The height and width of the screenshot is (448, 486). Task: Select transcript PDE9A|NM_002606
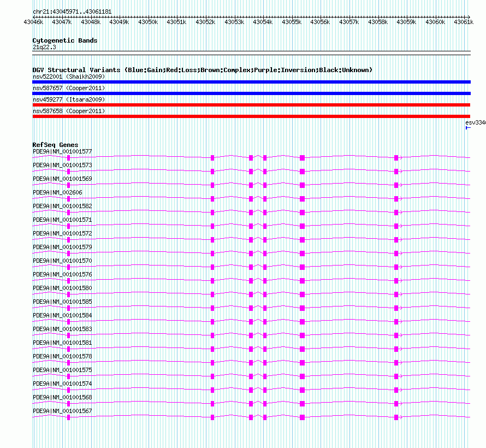[x=58, y=192]
